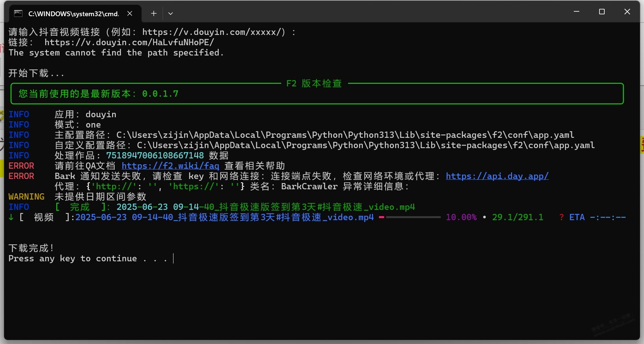The height and width of the screenshot is (344, 644).
Task: Open the https://f2.wiki/faq link
Action: coord(171,166)
